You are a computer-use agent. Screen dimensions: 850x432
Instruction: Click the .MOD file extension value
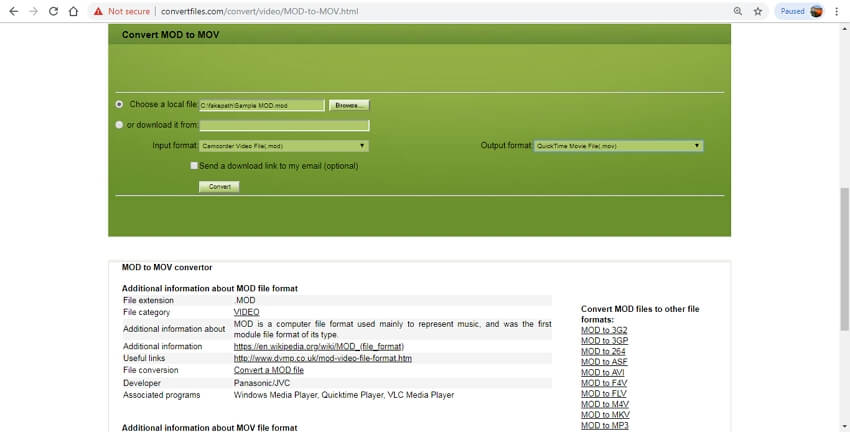[244, 300]
